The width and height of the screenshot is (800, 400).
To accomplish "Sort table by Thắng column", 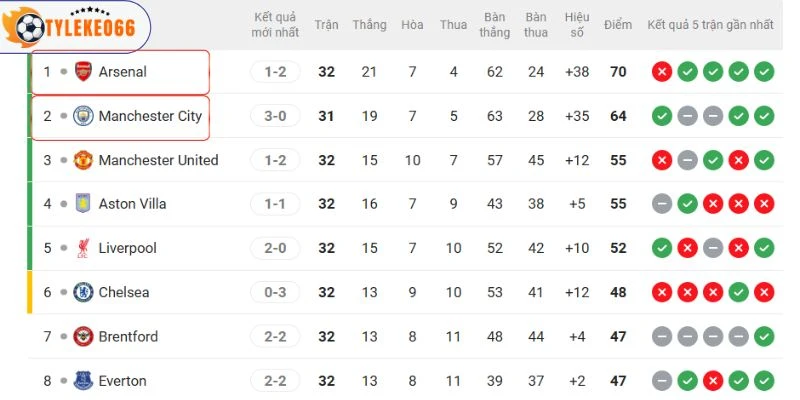I will click(x=369, y=24).
